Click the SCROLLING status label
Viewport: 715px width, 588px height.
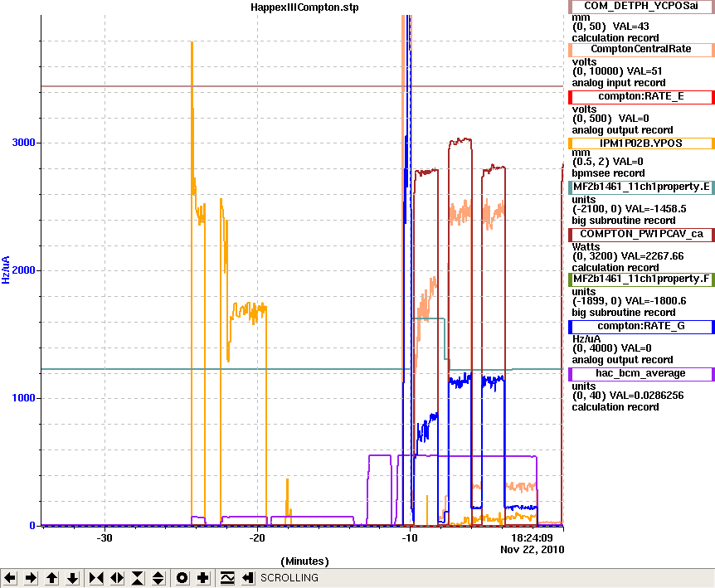point(289,578)
